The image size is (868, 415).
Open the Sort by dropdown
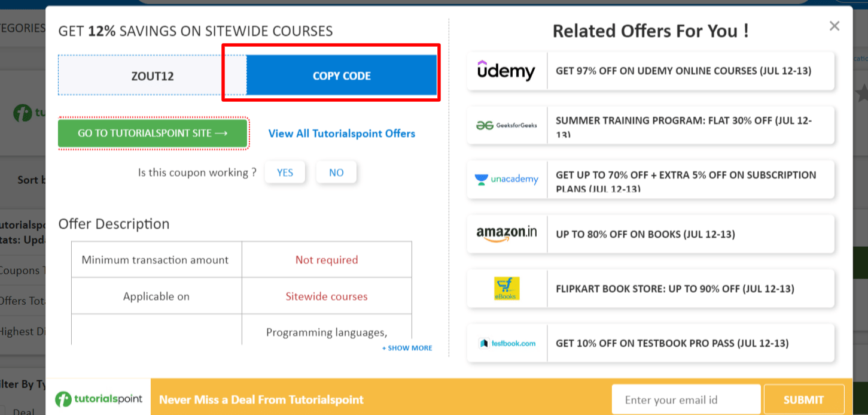point(30,180)
